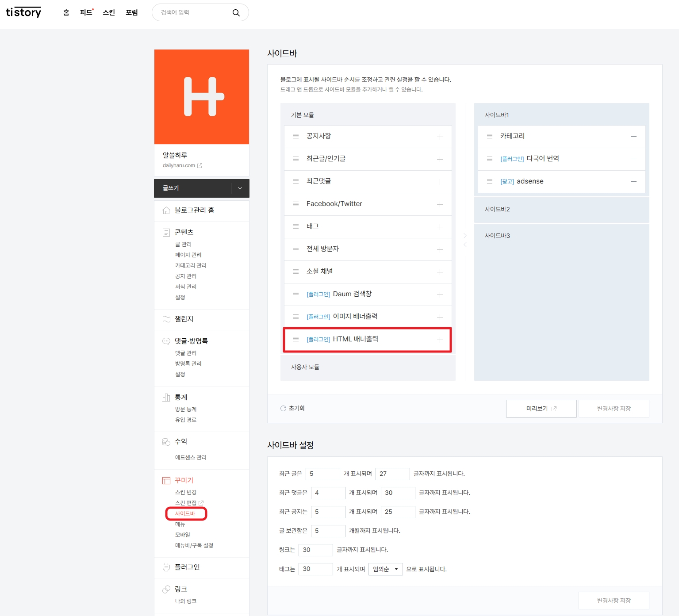Image resolution: width=679 pixels, height=616 pixels.
Task: Remove adsense module with minus icon
Action: (x=633, y=181)
